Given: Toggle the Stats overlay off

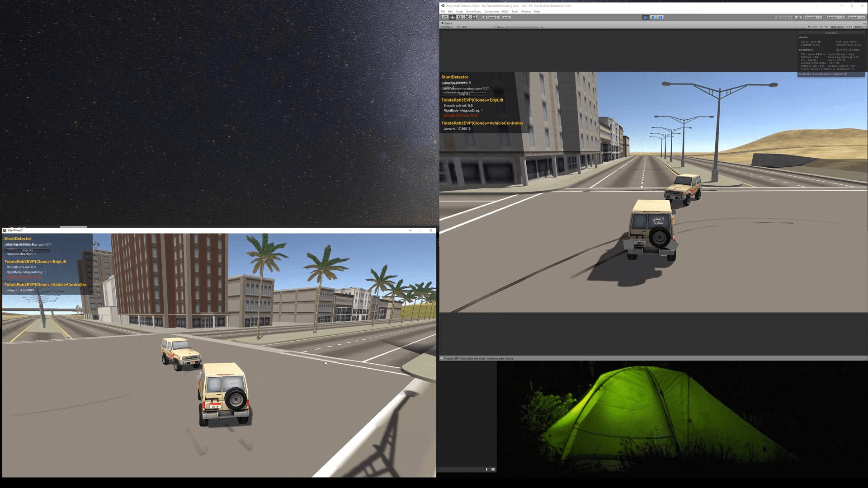Looking at the screenshot, I should coord(849,27).
